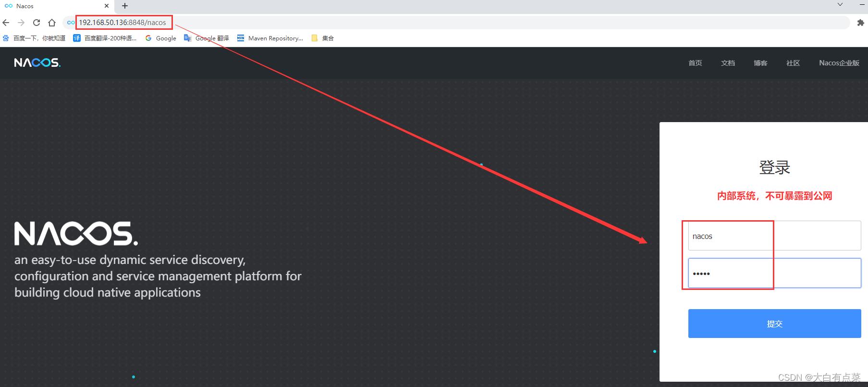This screenshot has width=868, height=387.
Task: Focus the password input field
Action: 774,273
